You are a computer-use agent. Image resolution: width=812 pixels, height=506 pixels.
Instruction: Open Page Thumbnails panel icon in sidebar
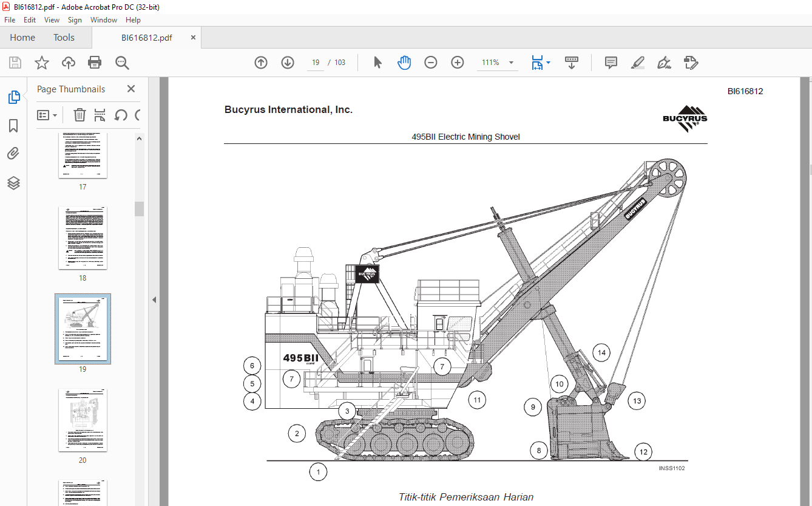click(13, 97)
